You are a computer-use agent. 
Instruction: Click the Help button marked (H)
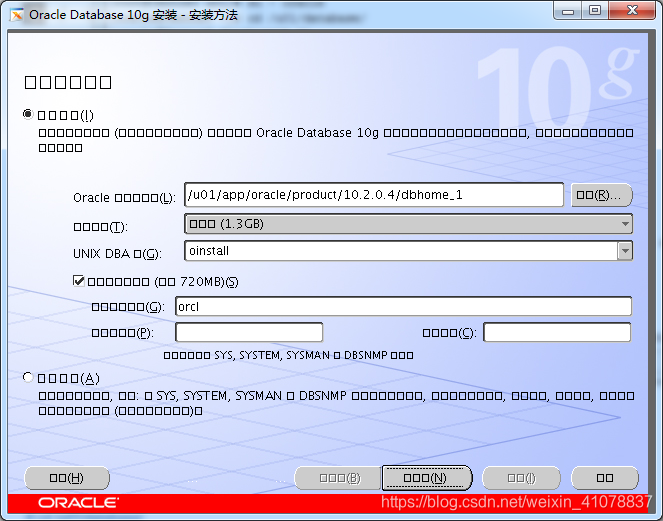point(67,478)
